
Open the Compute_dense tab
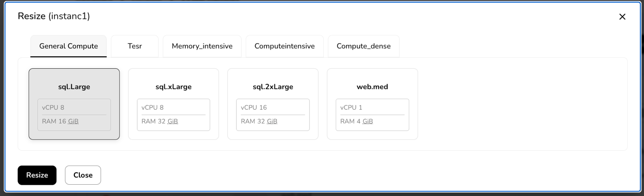tap(363, 46)
